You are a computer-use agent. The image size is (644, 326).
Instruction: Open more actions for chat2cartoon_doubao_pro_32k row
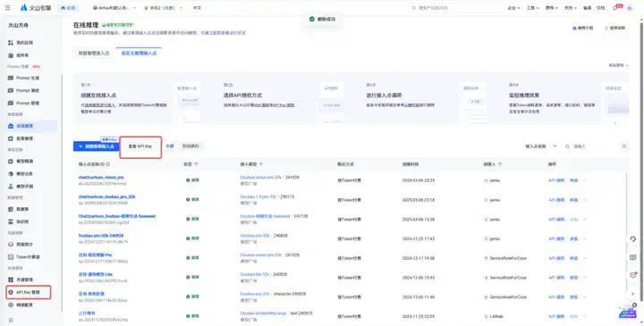tap(585, 200)
